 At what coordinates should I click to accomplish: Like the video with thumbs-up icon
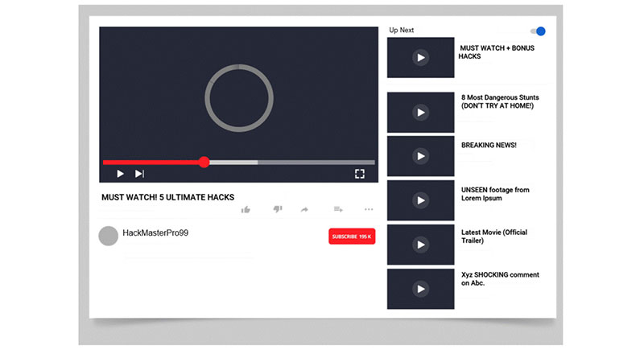[x=246, y=210]
